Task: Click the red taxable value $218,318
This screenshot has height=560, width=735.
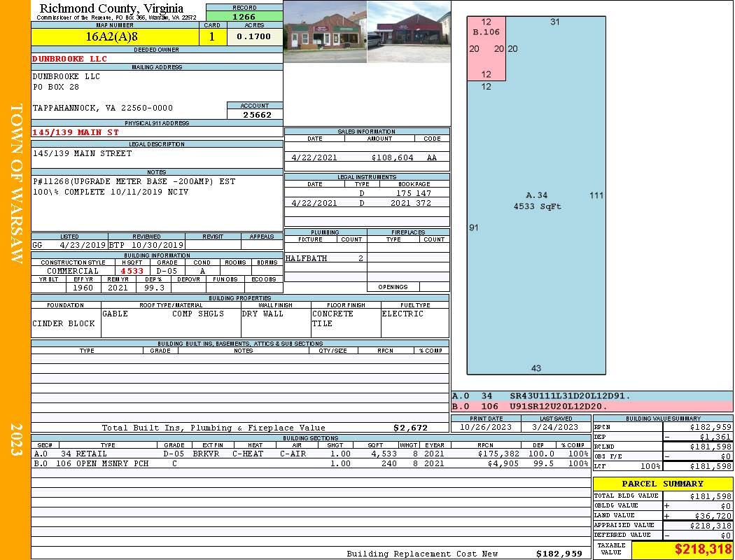Action: coord(703,549)
